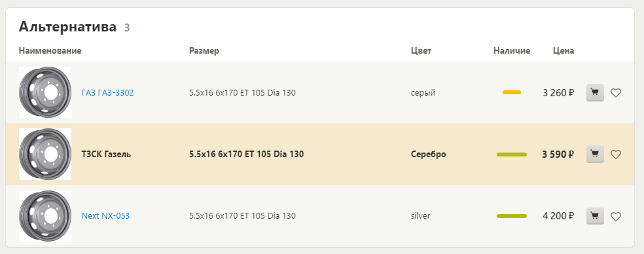Image resolution: width=644 pixels, height=254 pixels.
Task: Click the yellow availability bar for ГАЗ-3302
Action: click(512, 92)
